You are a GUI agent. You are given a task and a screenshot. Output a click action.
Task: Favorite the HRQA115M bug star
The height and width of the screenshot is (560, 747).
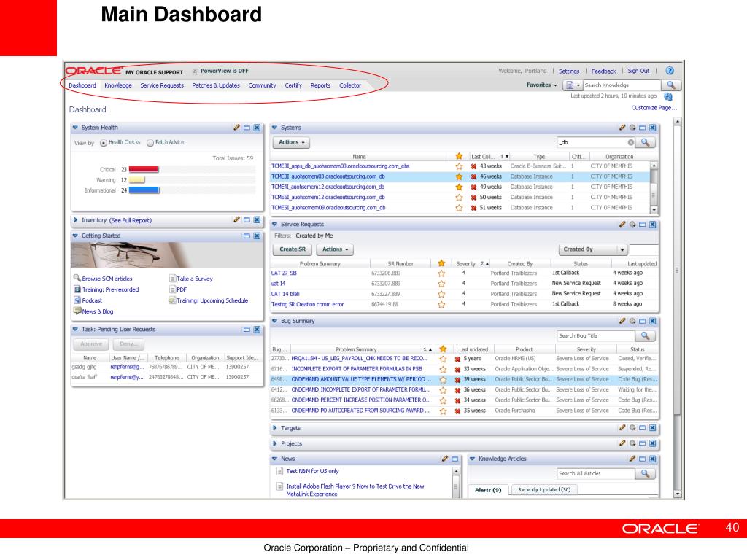coord(443,359)
